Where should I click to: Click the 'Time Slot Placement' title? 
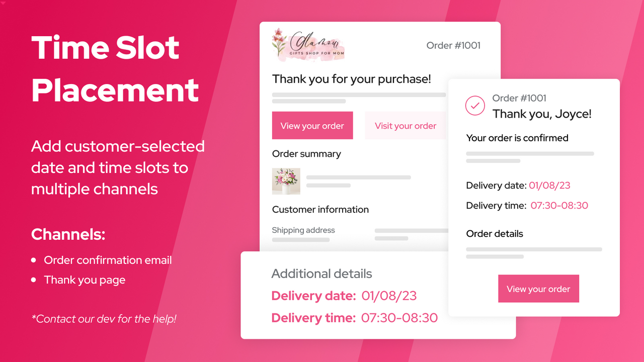click(x=115, y=69)
